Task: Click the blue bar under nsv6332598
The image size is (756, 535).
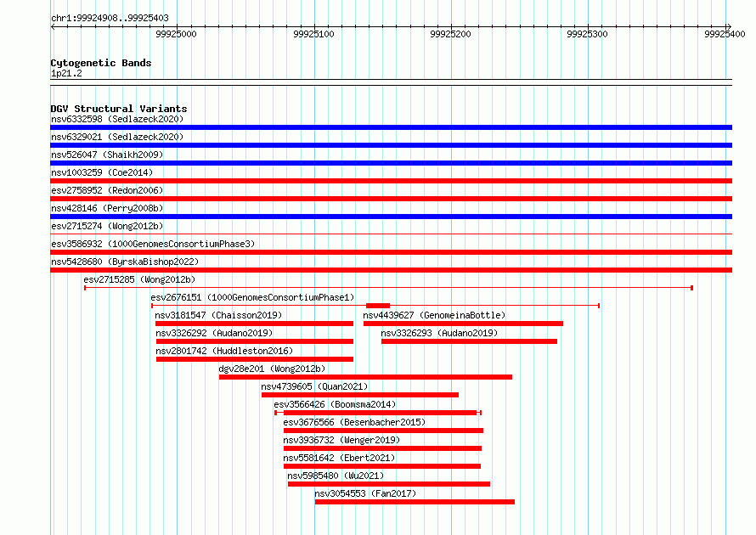Action: pyautogui.click(x=391, y=127)
